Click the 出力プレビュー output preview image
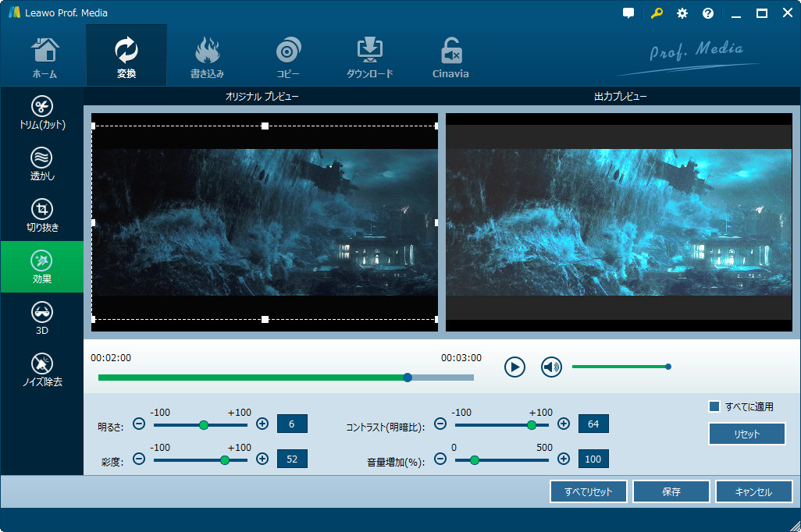The image size is (801, 532). click(618, 222)
